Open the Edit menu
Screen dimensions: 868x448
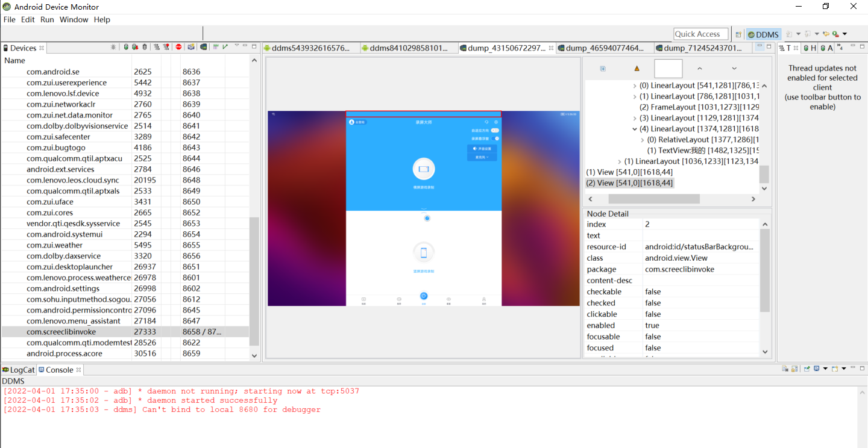click(x=28, y=19)
